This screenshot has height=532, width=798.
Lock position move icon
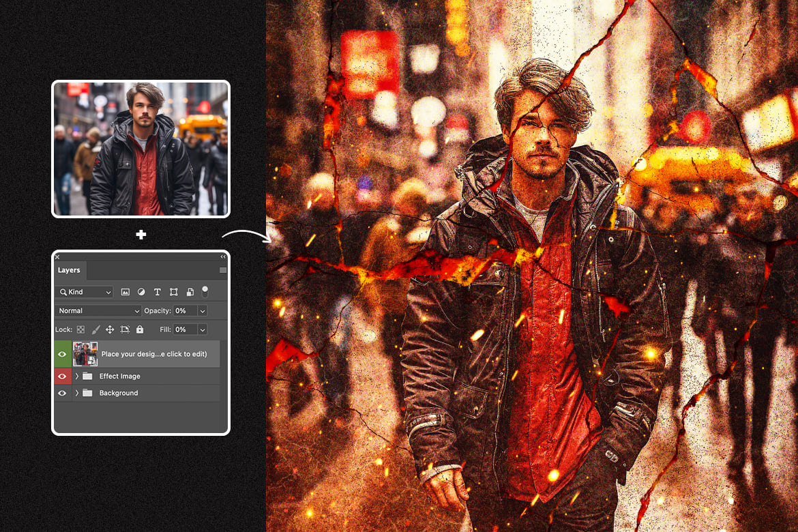click(109, 330)
